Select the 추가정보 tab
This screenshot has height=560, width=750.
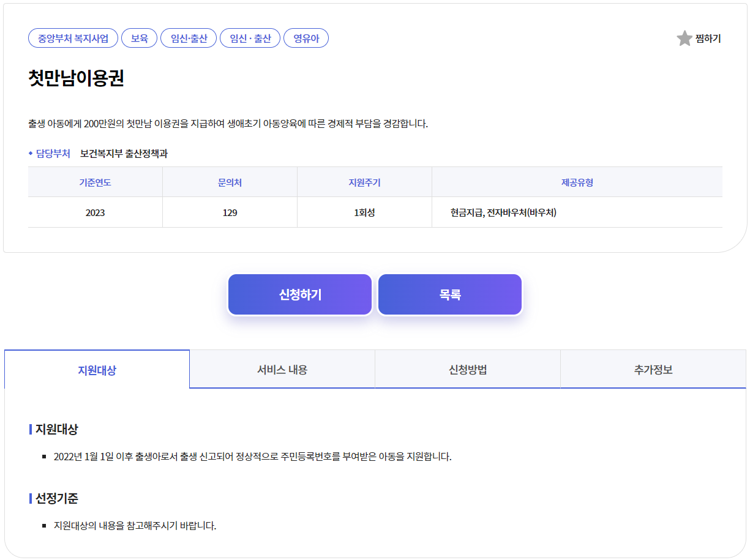pos(652,368)
